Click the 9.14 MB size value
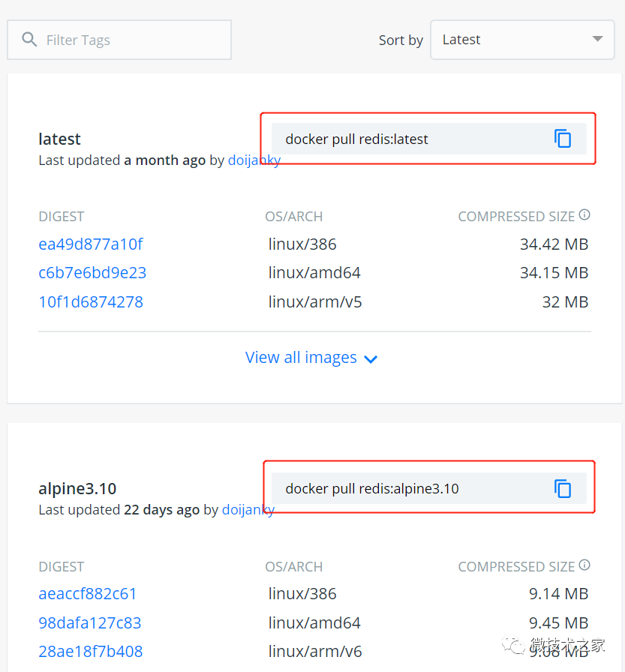 click(x=558, y=593)
